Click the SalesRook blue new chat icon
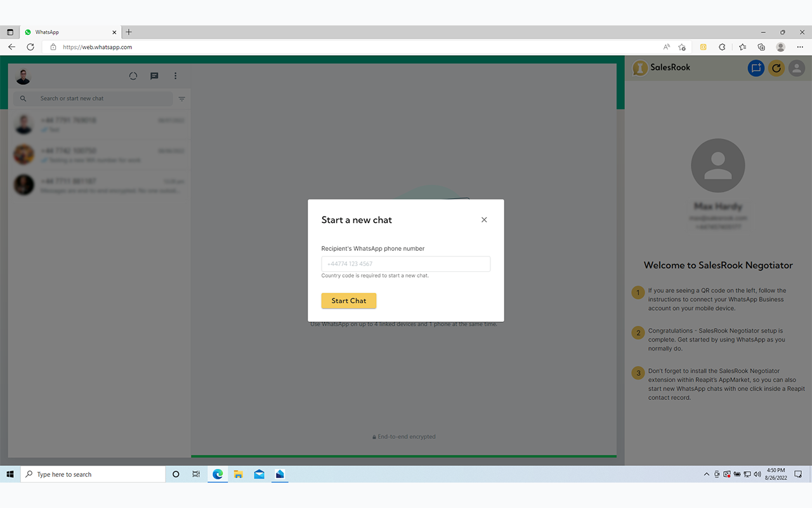Screen dimensions: 812x508 pyautogui.click(x=756, y=68)
